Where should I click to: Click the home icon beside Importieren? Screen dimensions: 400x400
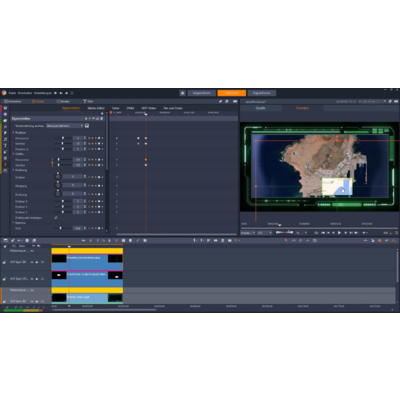click(182, 93)
